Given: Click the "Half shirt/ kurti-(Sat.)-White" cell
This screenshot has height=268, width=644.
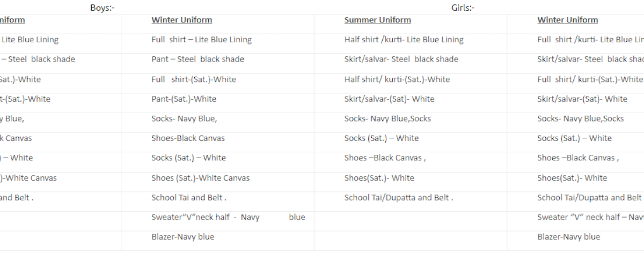Looking at the screenshot, I should point(397,79).
